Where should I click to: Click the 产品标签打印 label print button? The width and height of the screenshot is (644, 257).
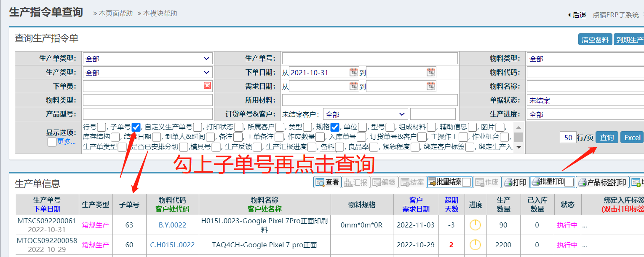(602, 182)
